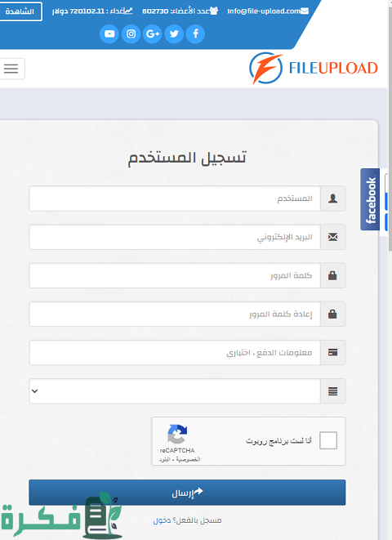Open the vertical facebook side tab

pyautogui.click(x=370, y=199)
